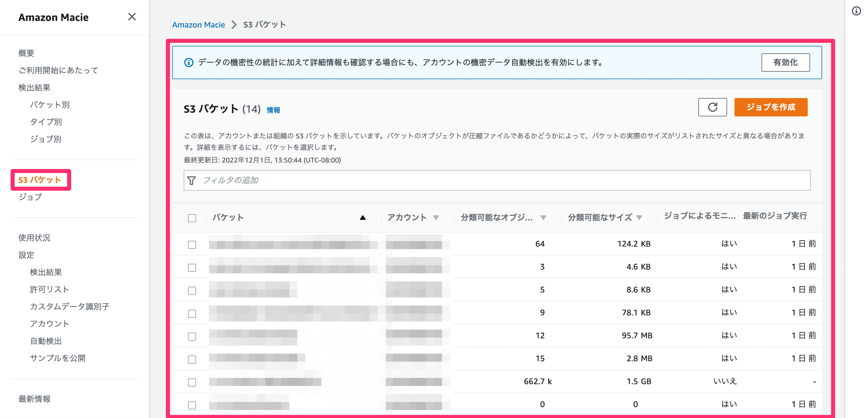This screenshot has height=418, width=868.
Task: Click the filter funnel icon
Action: 191,180
